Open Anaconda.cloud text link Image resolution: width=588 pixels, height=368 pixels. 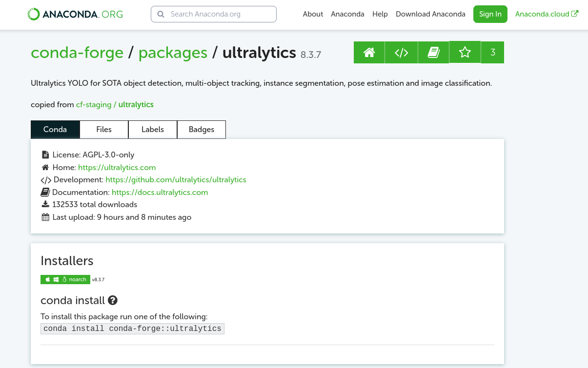pos(542,14)
